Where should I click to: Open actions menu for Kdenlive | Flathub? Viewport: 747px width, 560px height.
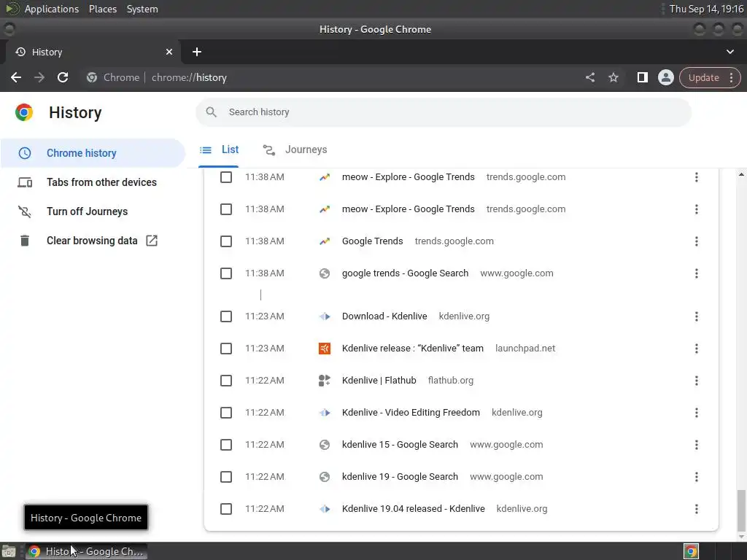click(696, 381)
